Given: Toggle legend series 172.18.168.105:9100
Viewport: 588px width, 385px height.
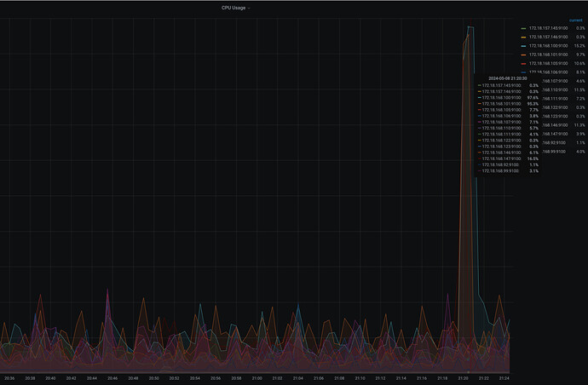Looking at the screenshot, I should (546, 64).
